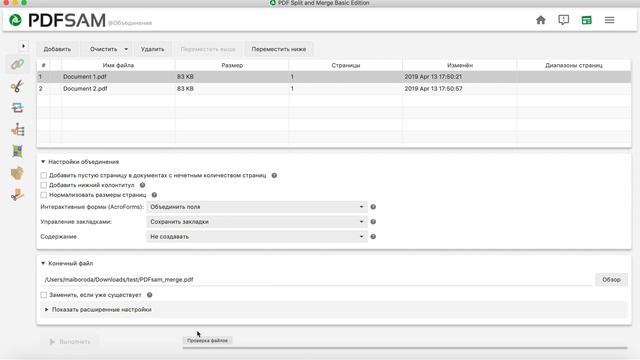Sort by pages column header
640x360 pixels.
346,65
